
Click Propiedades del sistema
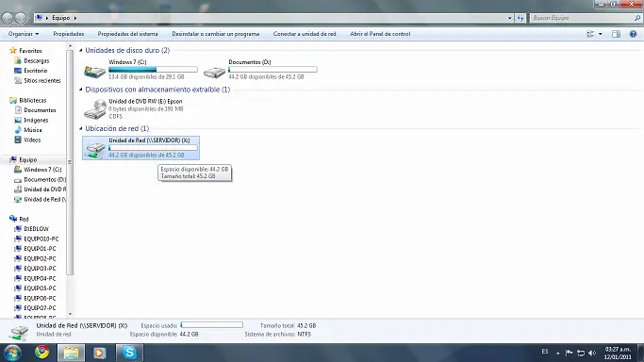tap(127, 34)
